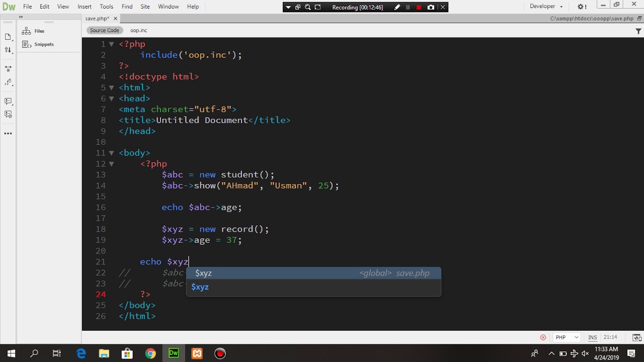Open the real-time preview icon in status bar
644x362 pixels.
(x=636, y=337)
